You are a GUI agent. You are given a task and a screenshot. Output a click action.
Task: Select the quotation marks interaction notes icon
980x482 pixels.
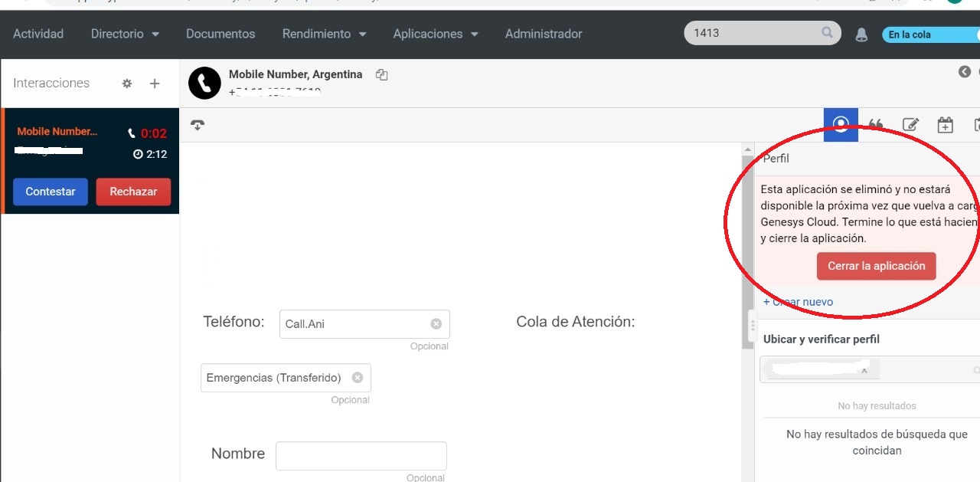876,123
